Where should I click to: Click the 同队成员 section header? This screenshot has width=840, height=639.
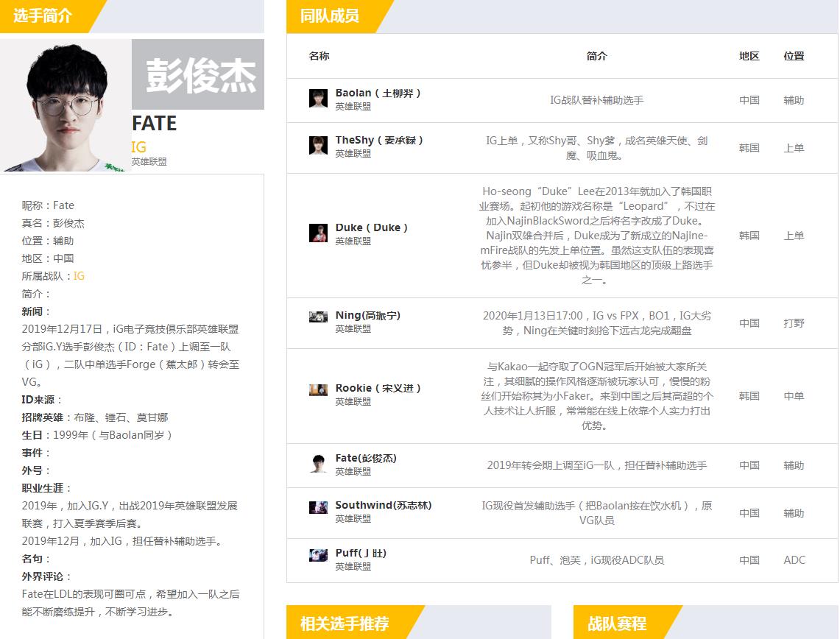[328, 16]
